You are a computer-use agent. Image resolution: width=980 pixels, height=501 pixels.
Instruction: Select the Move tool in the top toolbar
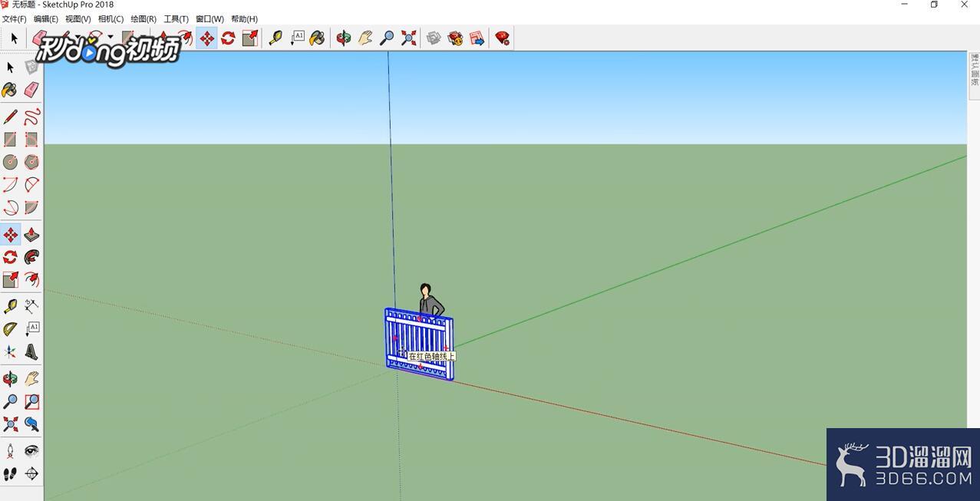pos(207,38)
